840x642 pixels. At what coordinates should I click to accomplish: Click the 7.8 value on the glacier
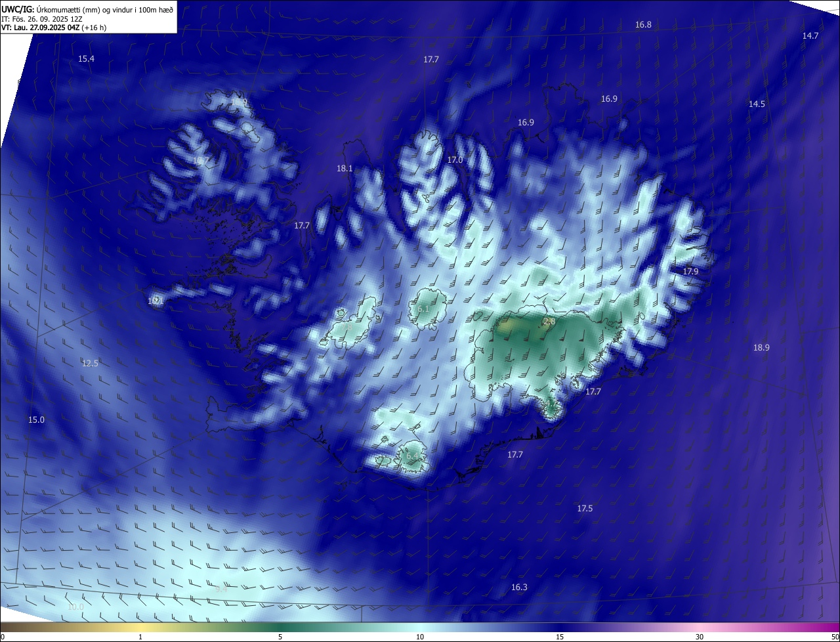coord(347,326)
